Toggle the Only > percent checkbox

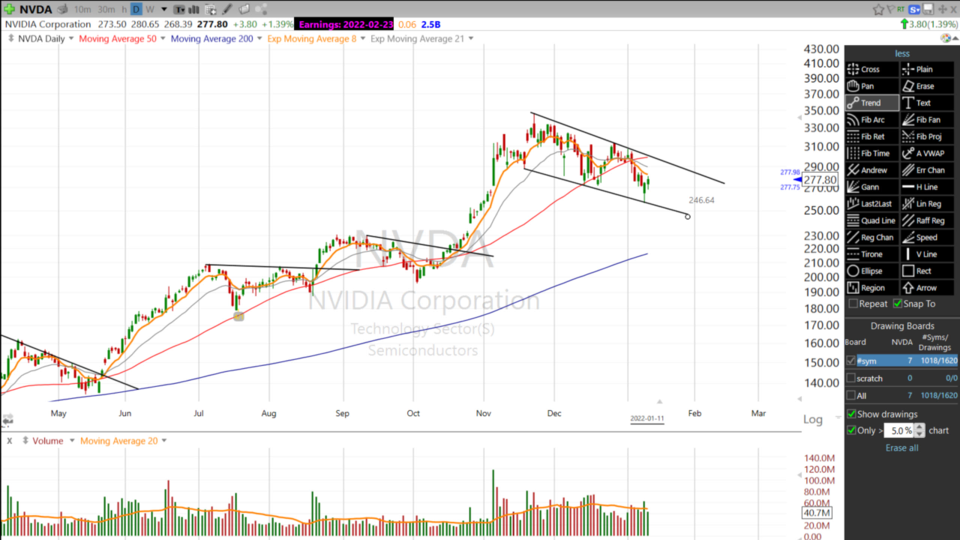(x=851, y=430)
